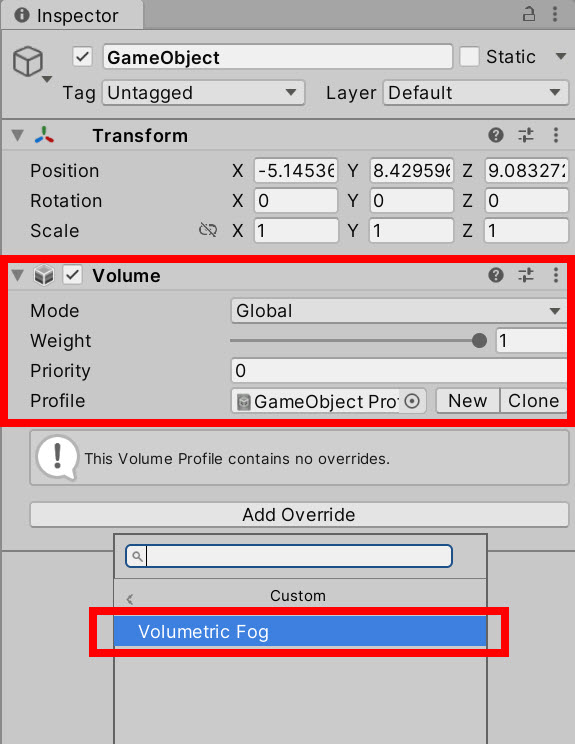Click the Weight numeric field
The height and width of the screenshot is (744, 575).
531,341
